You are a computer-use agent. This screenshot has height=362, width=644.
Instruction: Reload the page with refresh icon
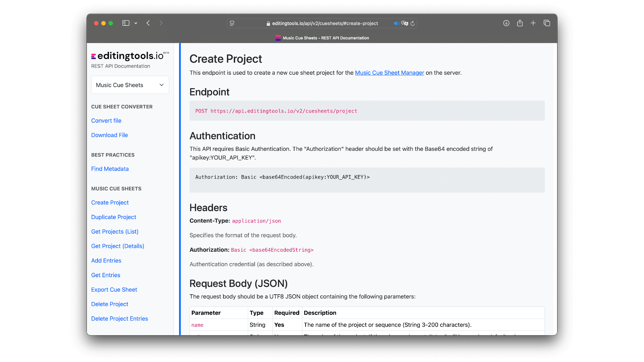(413, 23)
